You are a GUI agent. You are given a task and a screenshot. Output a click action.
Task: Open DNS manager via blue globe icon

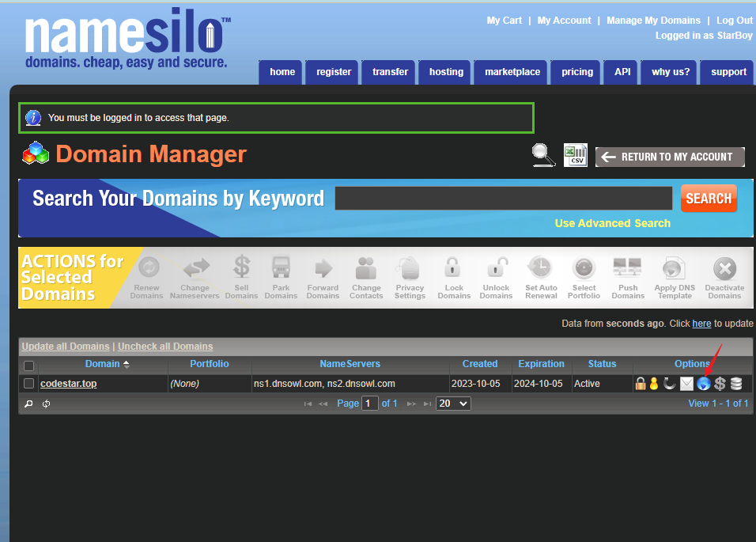[x=704, y=384]
